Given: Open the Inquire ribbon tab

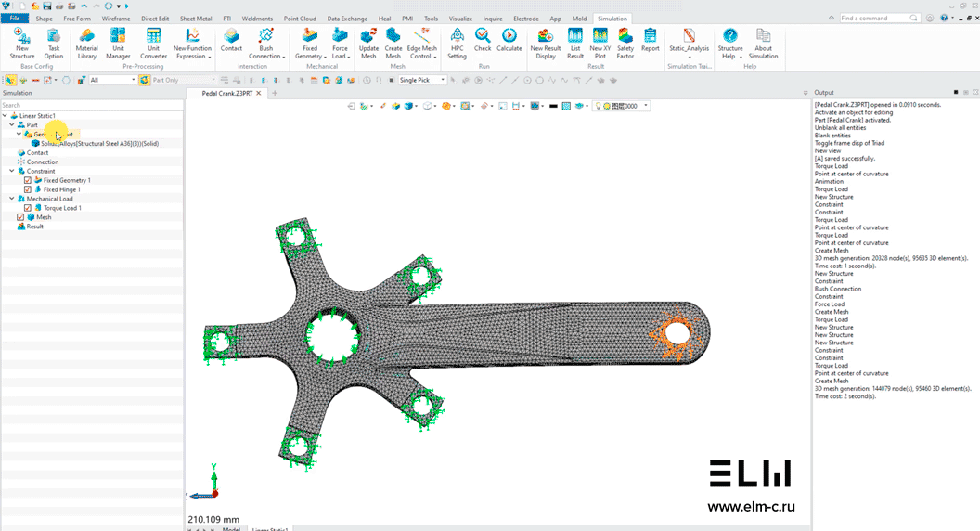Looking at the screenshot, I should click(493, 19).
